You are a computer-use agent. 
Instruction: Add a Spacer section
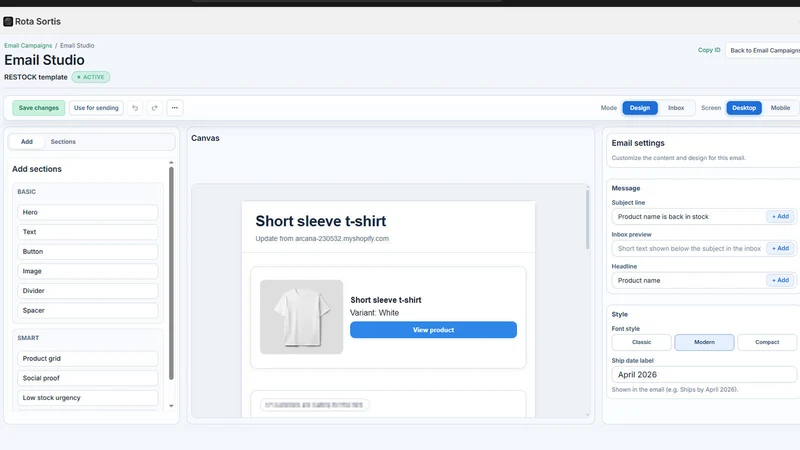[x=88, y=310]
